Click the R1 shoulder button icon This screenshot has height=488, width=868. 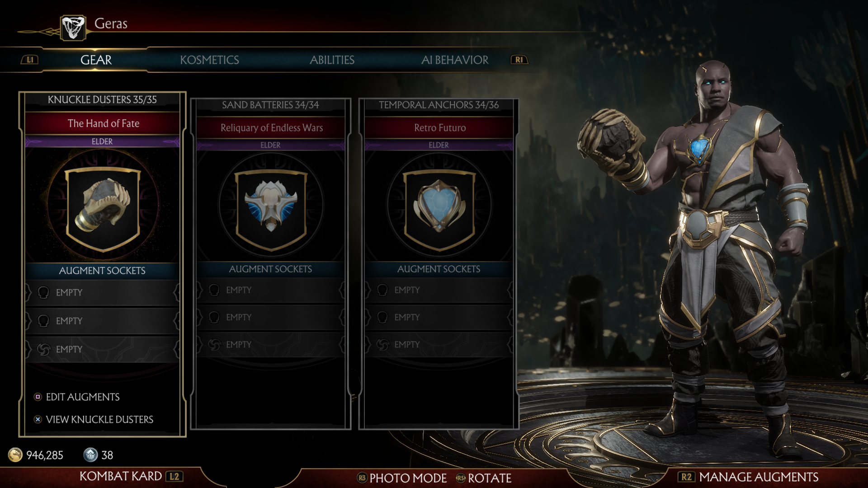(519, 60)
